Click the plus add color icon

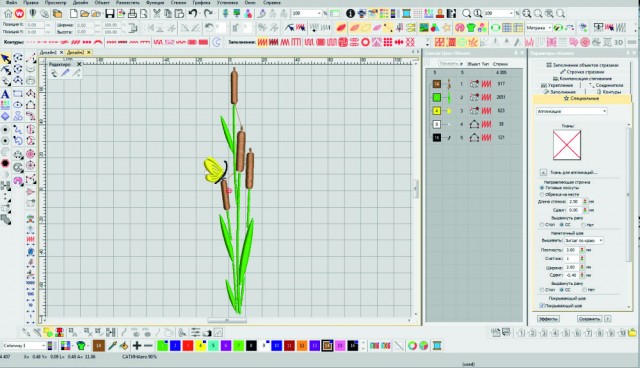pyautogui.click(x=137, y=346)
